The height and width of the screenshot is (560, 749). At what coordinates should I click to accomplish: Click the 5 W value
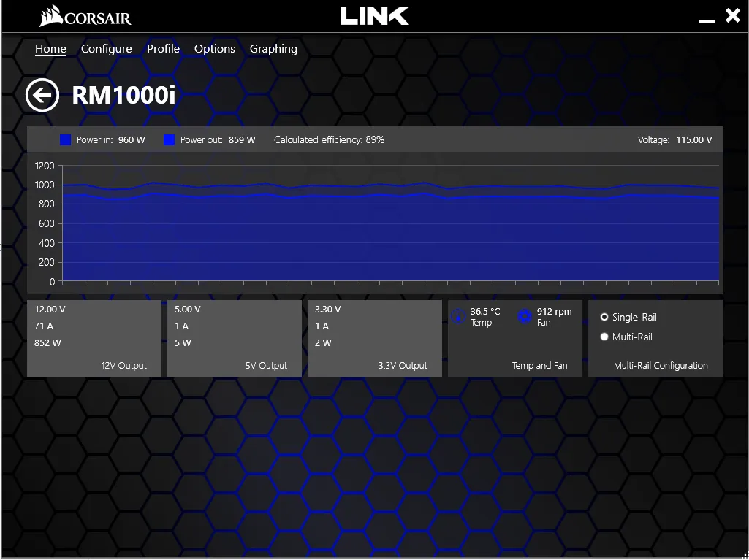point(183,342)
